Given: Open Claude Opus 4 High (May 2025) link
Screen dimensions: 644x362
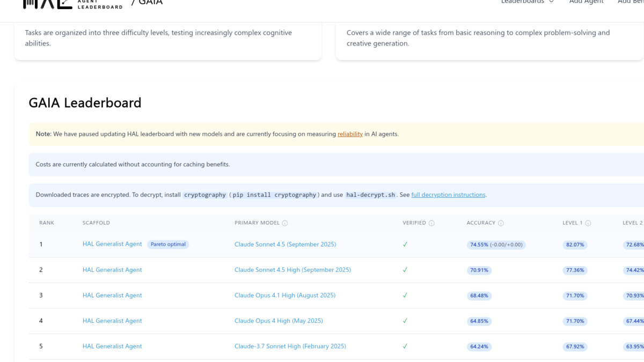Looking at the screenshot, I should 279,321.
